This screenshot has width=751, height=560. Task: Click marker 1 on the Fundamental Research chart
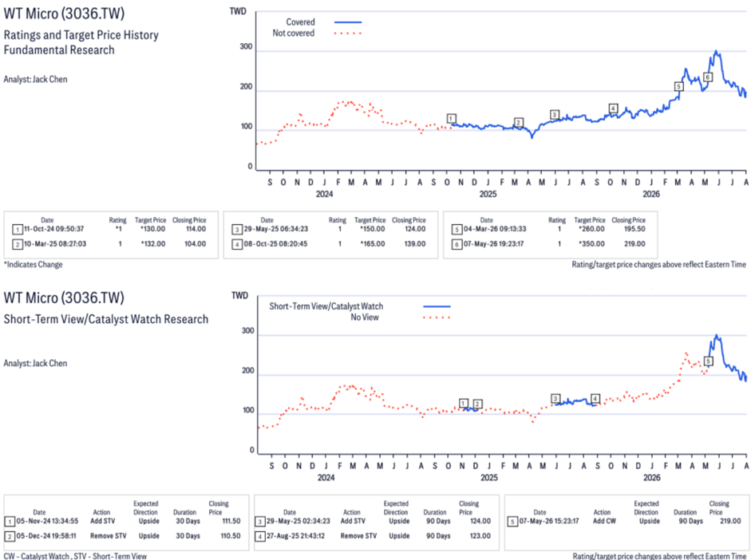[451, 118]
